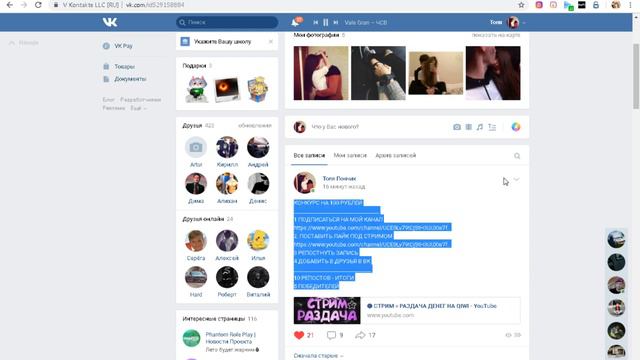Screen dimensions: 640x360
Task: Open friend Дима's avatar
Action: click(x=196, y=184)
